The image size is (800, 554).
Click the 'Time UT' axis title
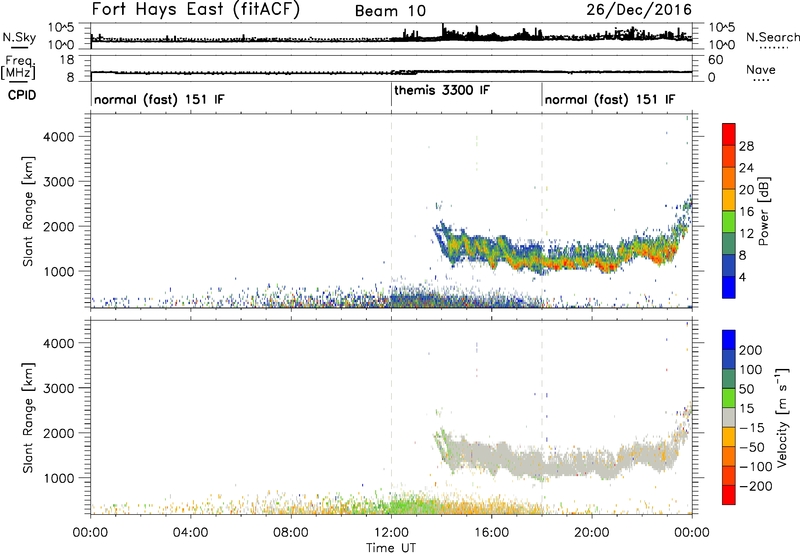point(391,548)
